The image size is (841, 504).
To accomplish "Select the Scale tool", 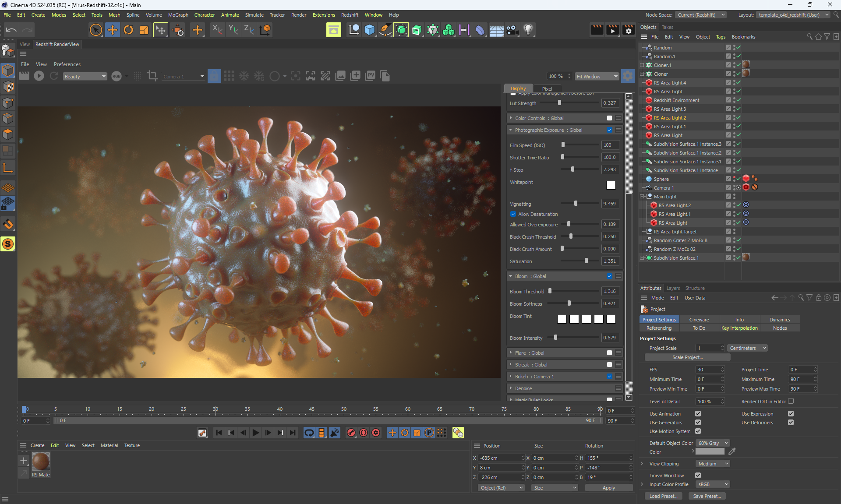I will click(x=144, y=30).
